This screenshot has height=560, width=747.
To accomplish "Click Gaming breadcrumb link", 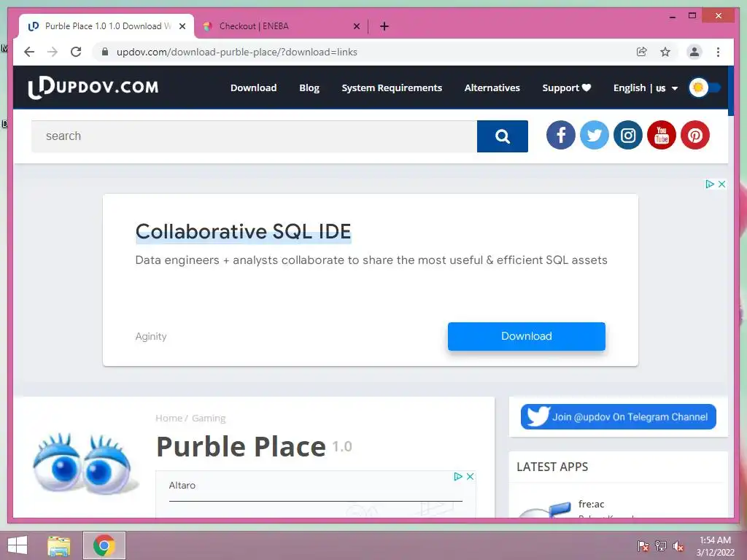I will point(209,418).
